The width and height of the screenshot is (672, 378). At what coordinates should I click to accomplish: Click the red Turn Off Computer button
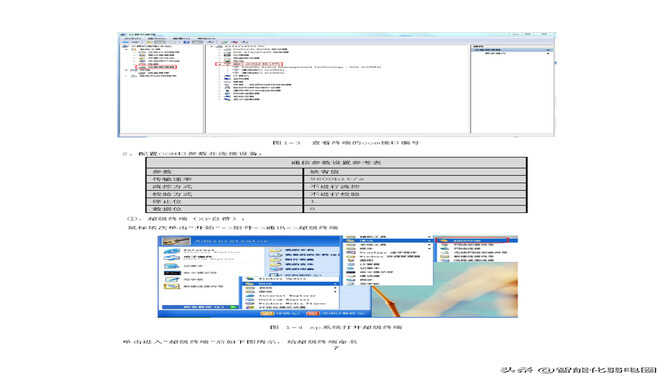click(335, 314)
